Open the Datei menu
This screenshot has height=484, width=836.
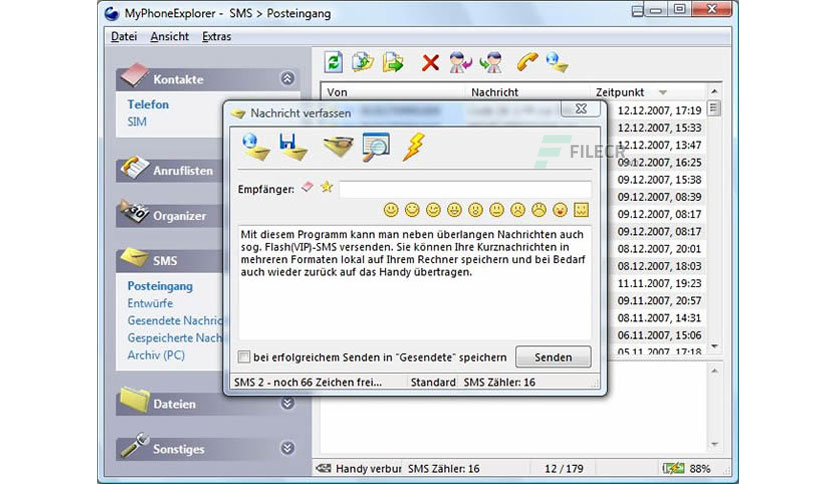[124, 36]
